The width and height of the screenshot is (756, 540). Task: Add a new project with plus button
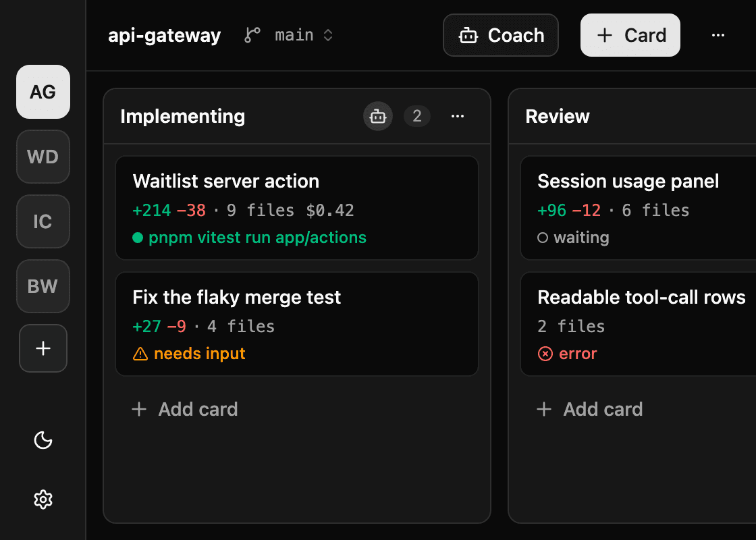(43, 348)
